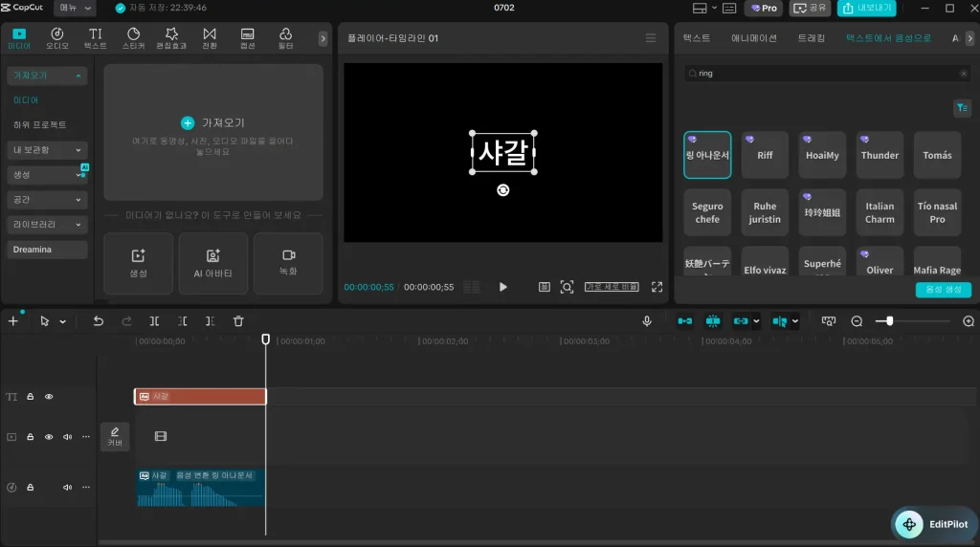Click the voice filter icon below search
The height and width of the screenshot is (547, 980).
pos(962,108)
